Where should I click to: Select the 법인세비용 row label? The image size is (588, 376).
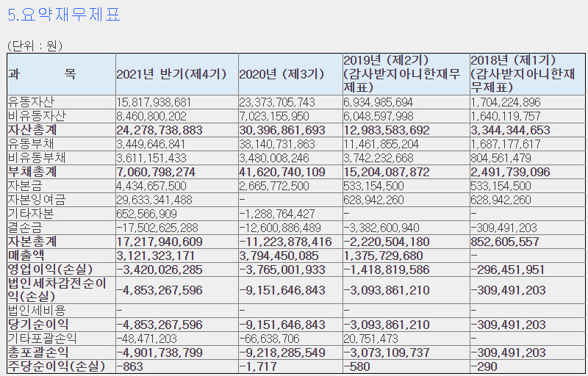pos(37,311)
